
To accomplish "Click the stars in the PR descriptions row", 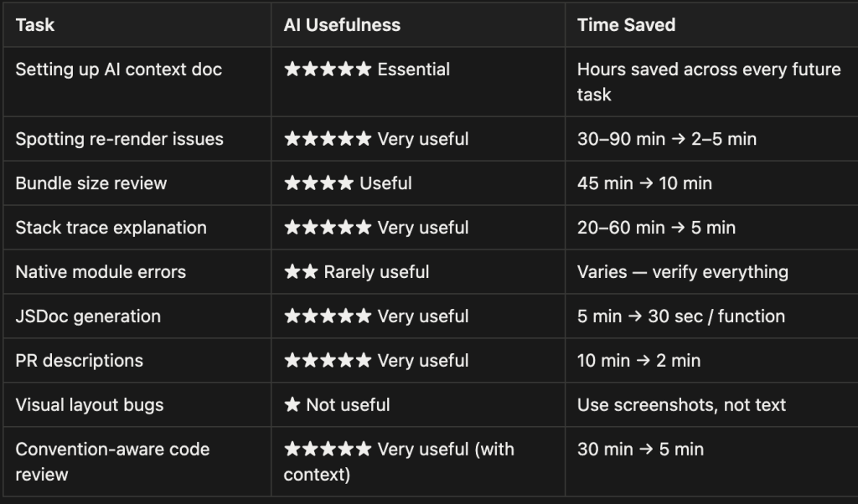I will (328, 361).
